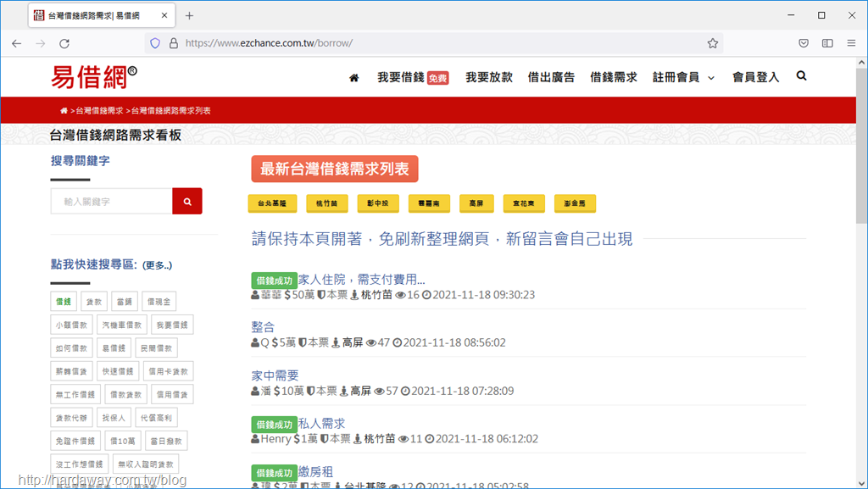Screen dimensions: 868x489
Task: Close the 易借網 browser tab
Action: pyautogui.click(x=164, y=15)
